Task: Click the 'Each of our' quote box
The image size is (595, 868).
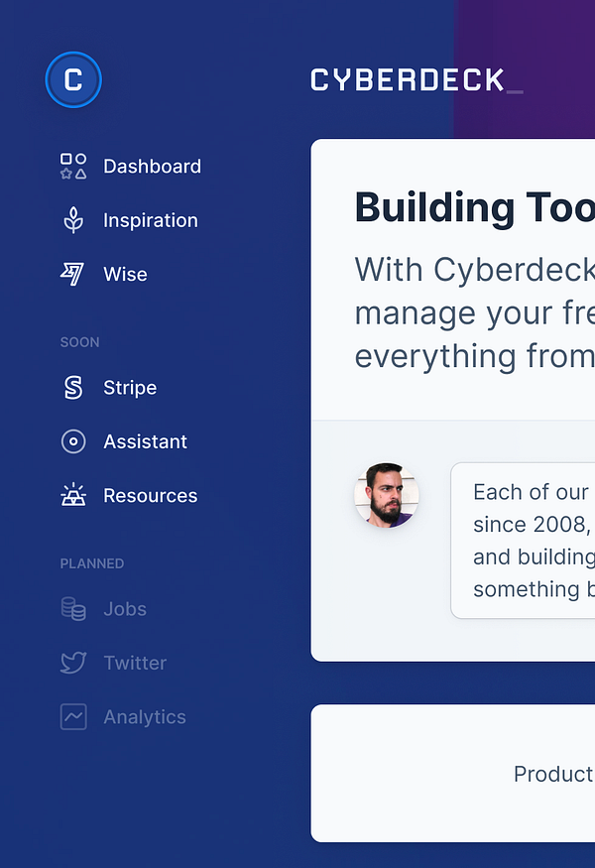Action: click(523, 541)
